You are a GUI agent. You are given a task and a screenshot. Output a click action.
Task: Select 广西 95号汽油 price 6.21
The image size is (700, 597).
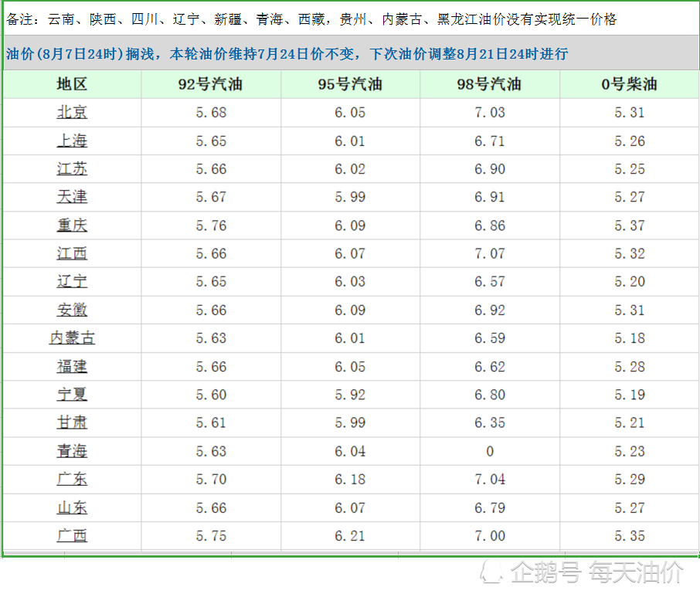tap(350, 536)
